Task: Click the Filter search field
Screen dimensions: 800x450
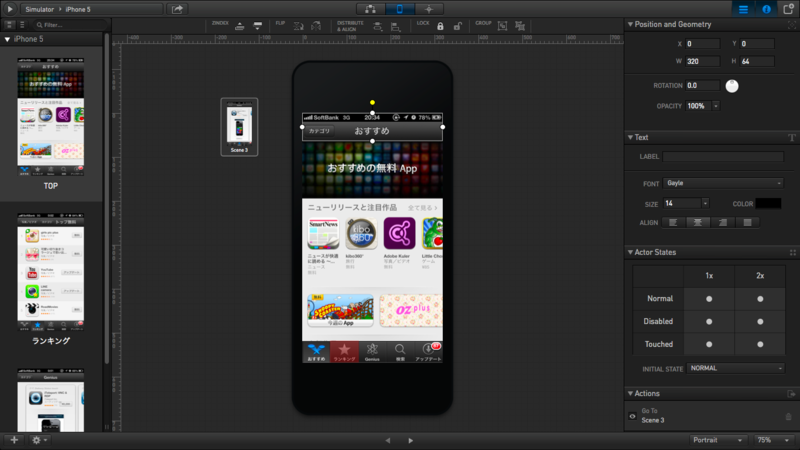Action: (x=71, y=24)
